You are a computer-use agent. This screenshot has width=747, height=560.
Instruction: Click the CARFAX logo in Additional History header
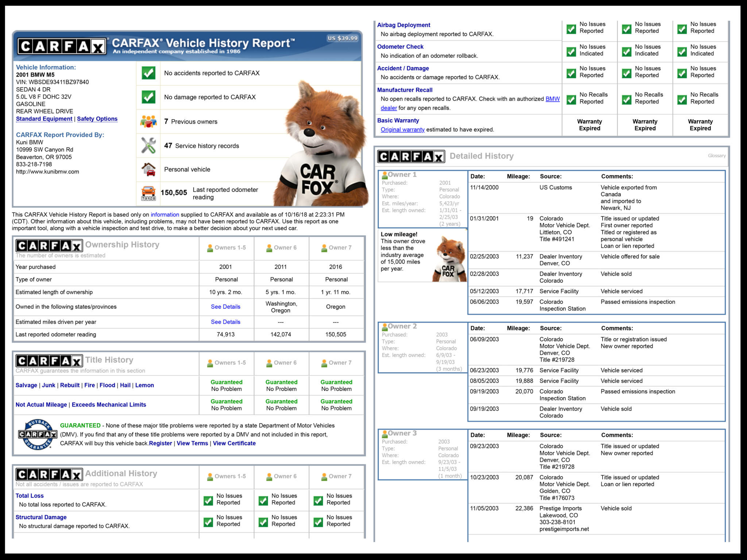49,474
